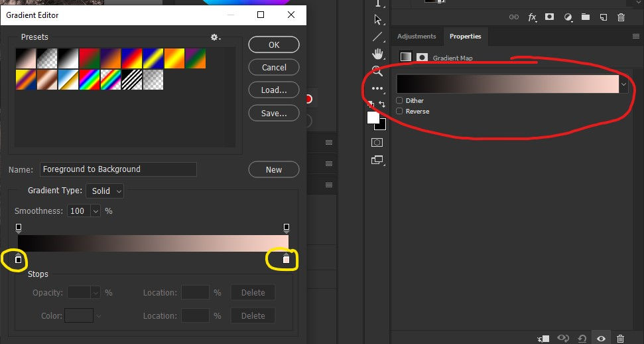The width and height of the screenshot is (644, 344).
Task: Choose the Chrome gradient preset
Action: [68, 80]
